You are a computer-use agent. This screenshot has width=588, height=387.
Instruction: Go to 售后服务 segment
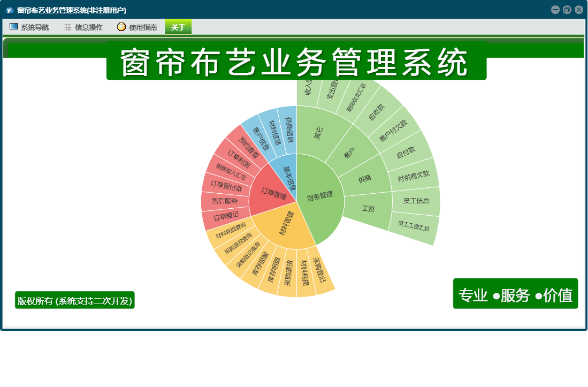click(225, 201)
